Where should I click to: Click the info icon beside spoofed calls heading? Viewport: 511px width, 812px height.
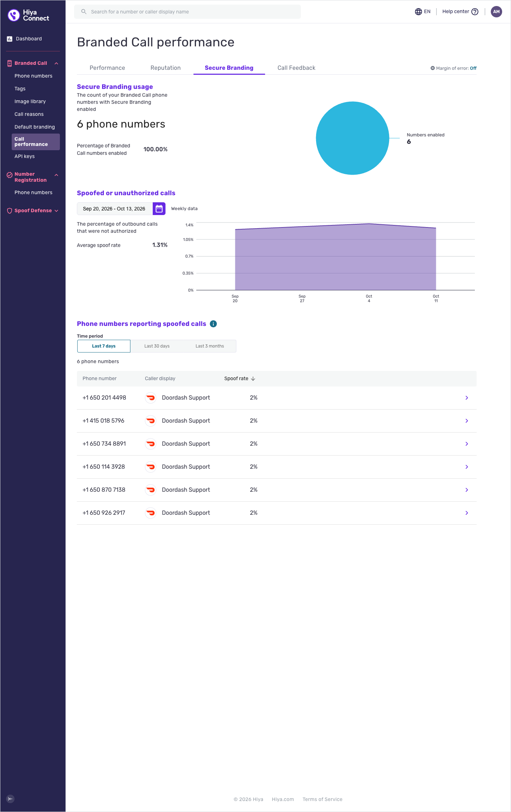coord(213,324)
